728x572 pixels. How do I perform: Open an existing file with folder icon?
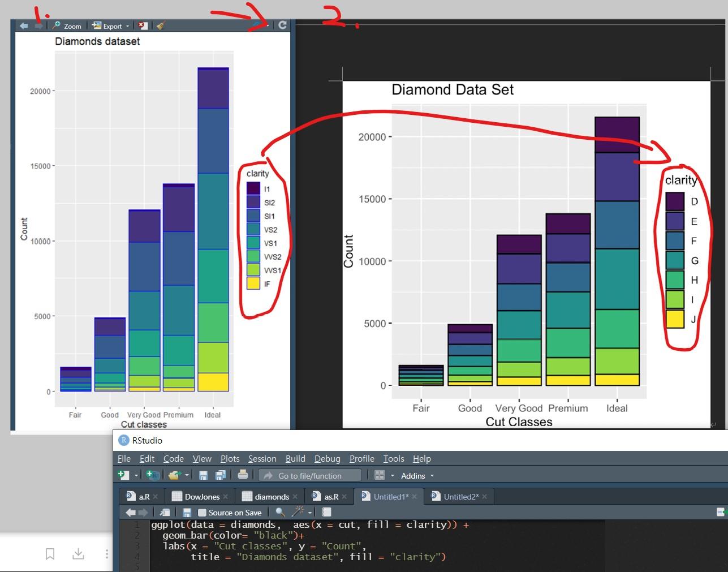tap(174, 475)
